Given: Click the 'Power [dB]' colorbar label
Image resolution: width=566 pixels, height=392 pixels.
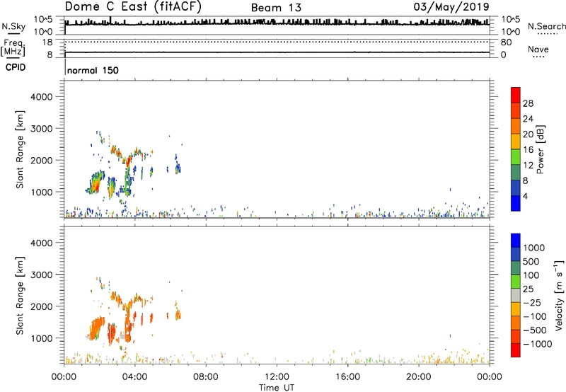Looking at the screenshot, I should (x=540, y=149).
